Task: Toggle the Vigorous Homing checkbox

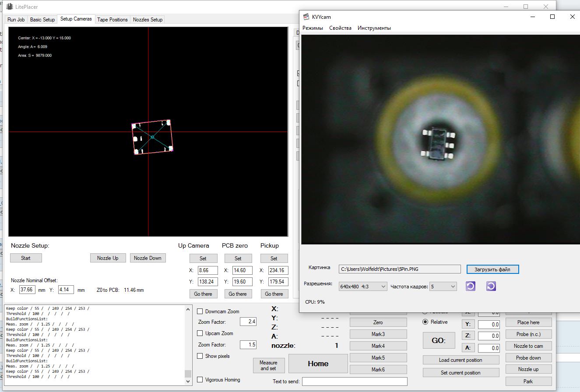Action: pos(200,380)
